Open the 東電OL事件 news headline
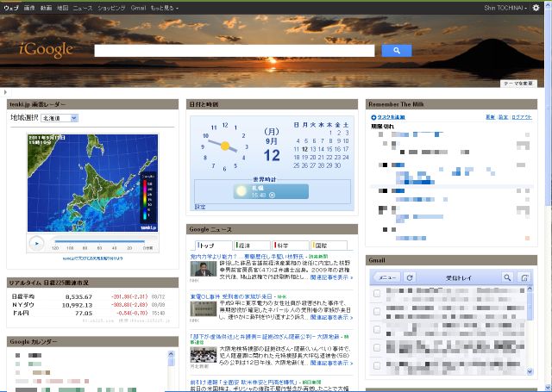Viewport: 552px width, 392px height. (231, 296)
